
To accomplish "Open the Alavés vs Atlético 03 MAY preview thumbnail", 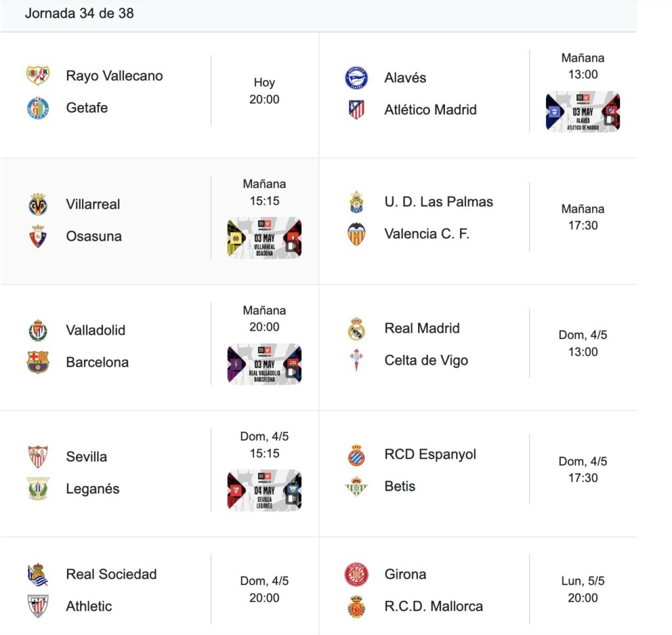I will (583, 112).
